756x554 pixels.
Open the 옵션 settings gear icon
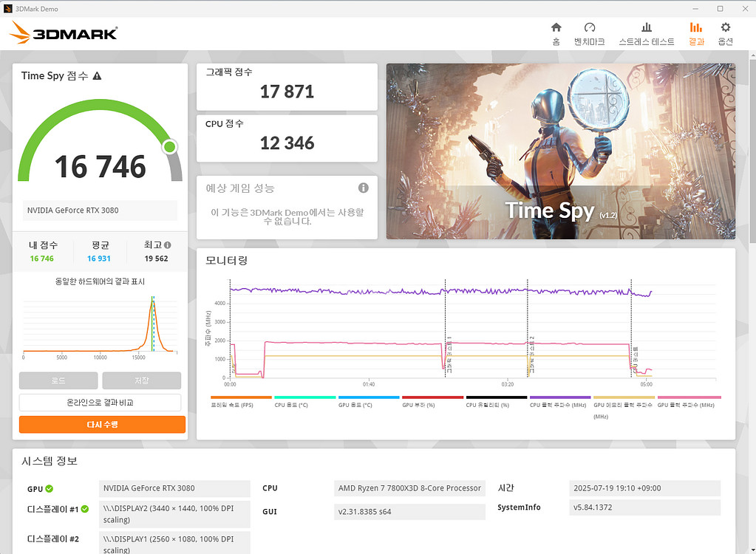[724, 30]
